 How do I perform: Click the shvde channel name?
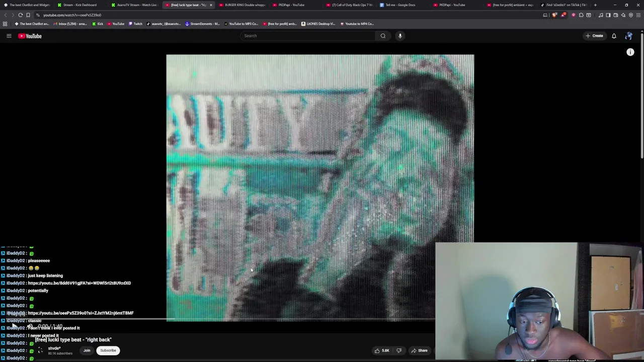click(x=54, y=348)
